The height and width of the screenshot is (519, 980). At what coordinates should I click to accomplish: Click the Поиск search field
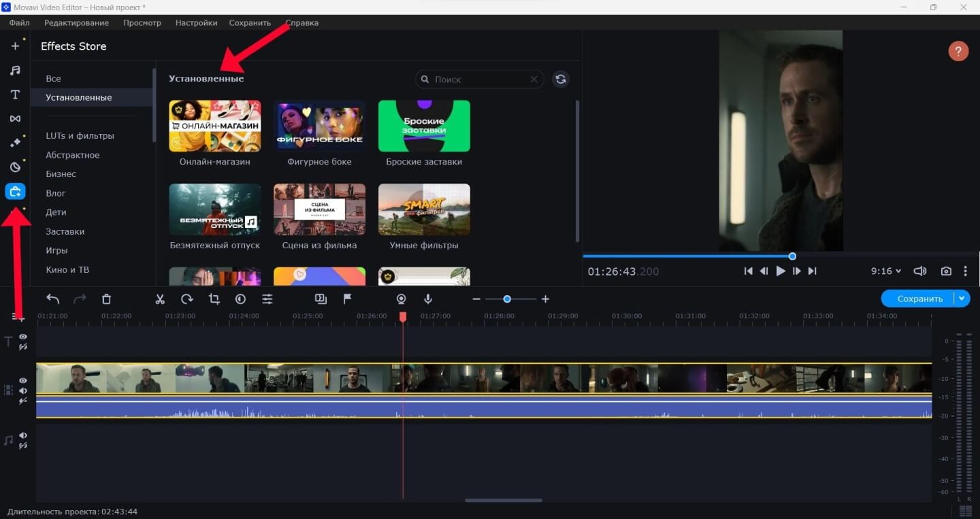tap(480, 80)
